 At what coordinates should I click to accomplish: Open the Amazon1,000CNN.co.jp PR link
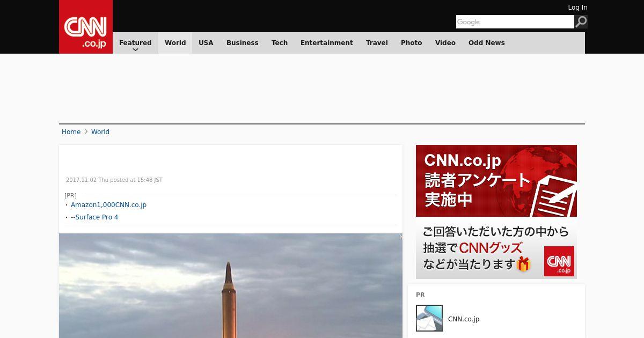click(x=108, y=205)
